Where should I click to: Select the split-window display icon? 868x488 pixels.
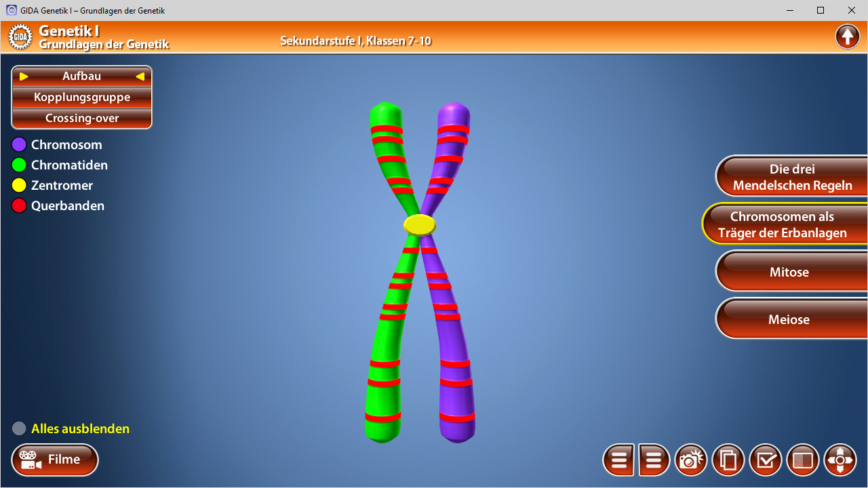click(x=803, y=460)
